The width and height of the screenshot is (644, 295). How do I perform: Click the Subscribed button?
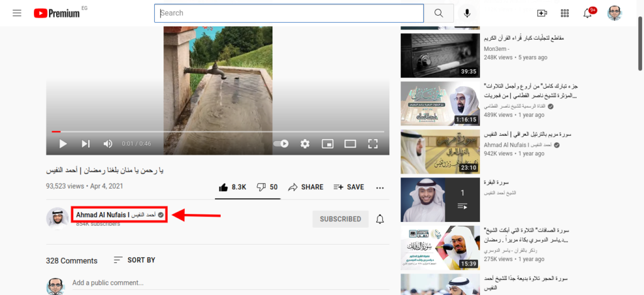340,219
